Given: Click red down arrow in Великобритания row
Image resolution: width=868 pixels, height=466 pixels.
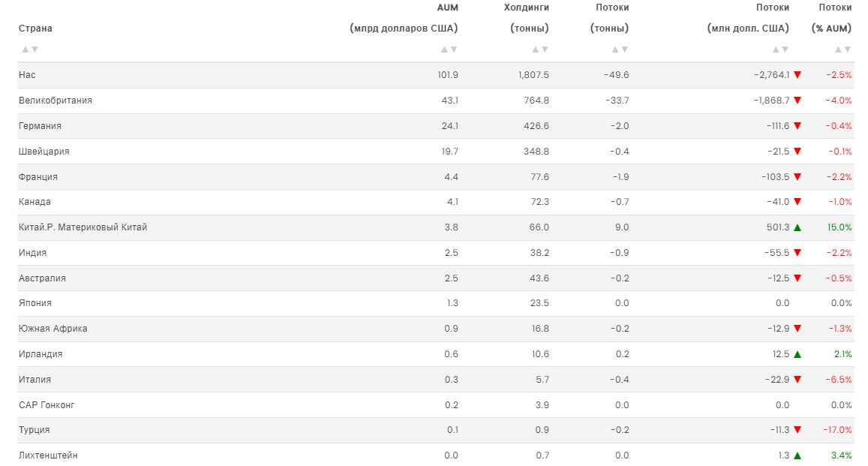Looking at the screenshot, I should tap(797, 101).
